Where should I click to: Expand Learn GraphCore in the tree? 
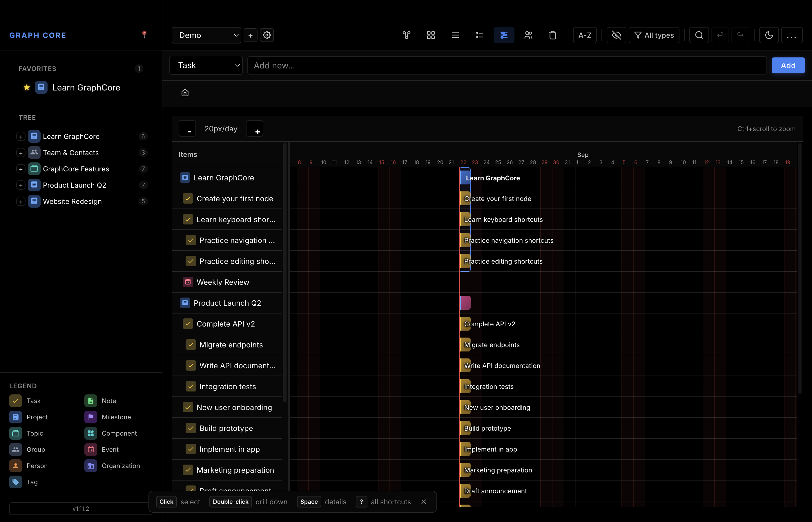21,137
